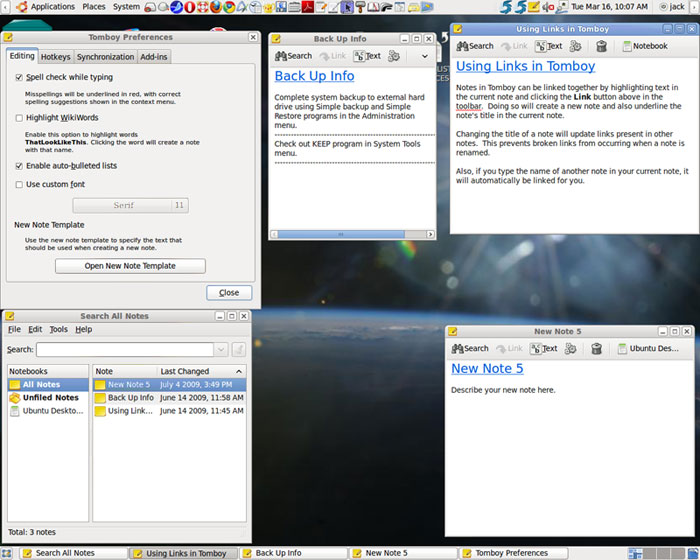Screen dimensions: 700x560
Task: Click network connection icon in top panel
Action: pyautogui.click(x=562, y=7)
